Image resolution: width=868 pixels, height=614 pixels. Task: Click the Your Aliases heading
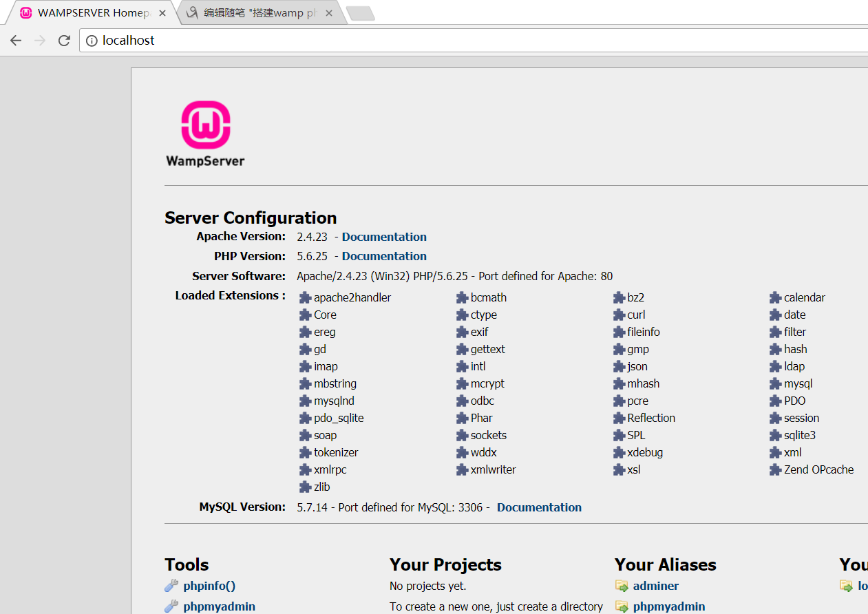[x=666, y=564]
